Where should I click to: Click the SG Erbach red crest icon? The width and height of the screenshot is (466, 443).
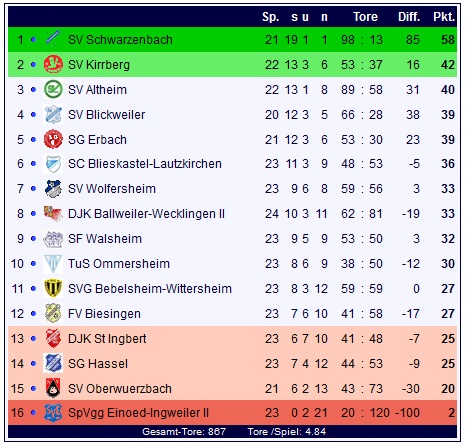coord(53,139)
